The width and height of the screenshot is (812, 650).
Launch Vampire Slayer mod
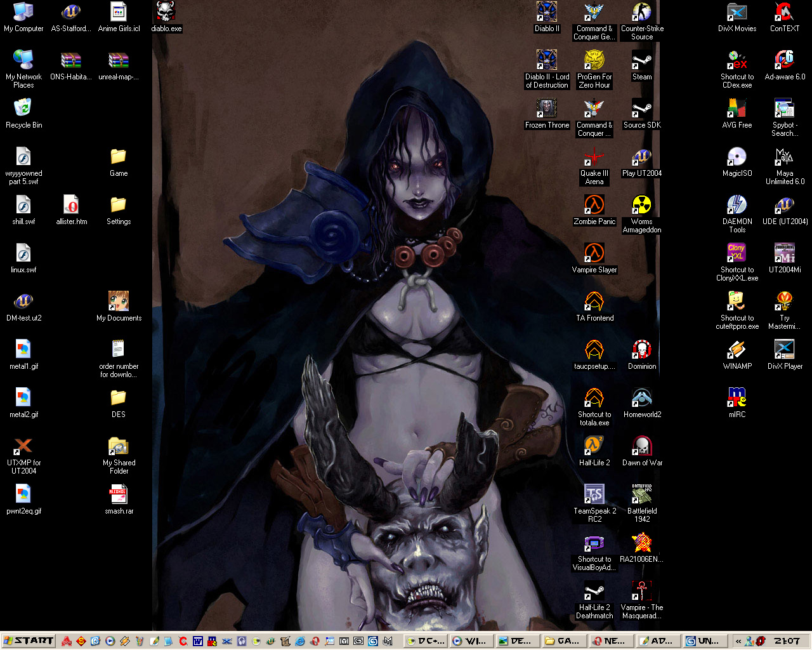[x=594, y=258]
